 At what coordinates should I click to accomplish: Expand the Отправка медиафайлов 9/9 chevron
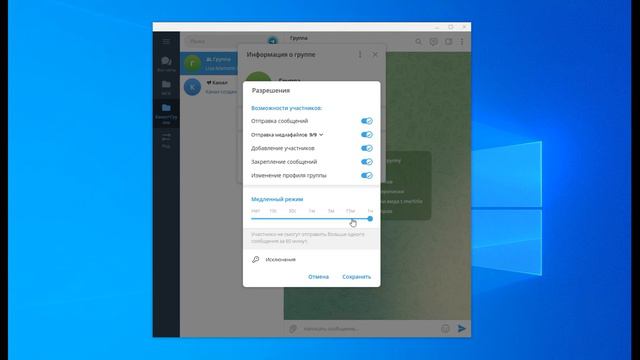tap(321, 135)
